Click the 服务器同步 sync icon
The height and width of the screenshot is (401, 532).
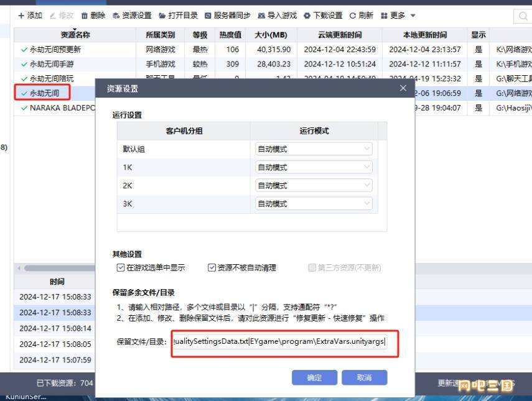(x=208, y=16)
